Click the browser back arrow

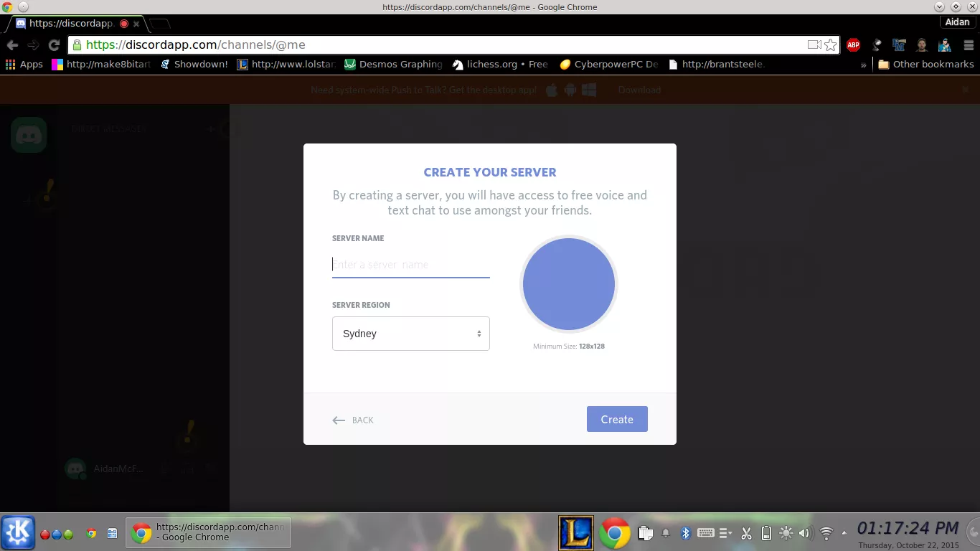pos(12,44)
